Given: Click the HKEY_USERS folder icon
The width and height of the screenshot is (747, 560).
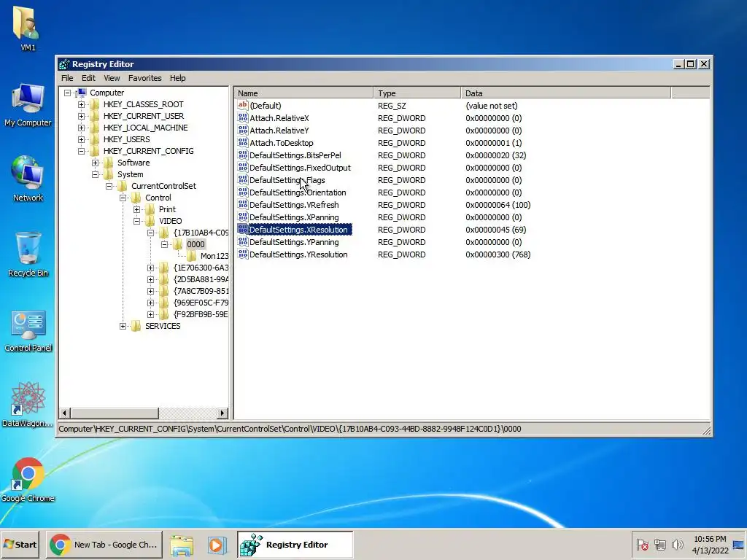Looking at the screenshot, I should 96,139.
